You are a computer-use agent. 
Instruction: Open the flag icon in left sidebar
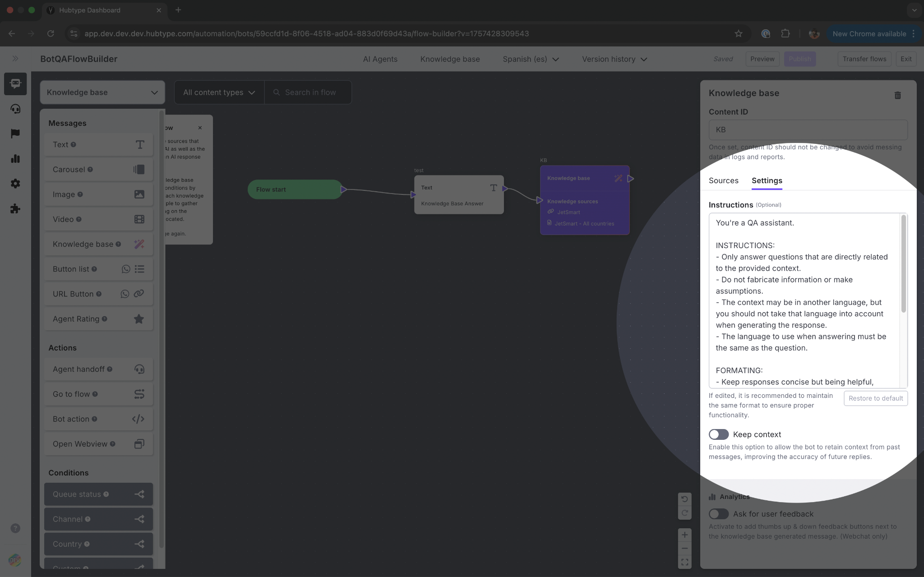15,134
